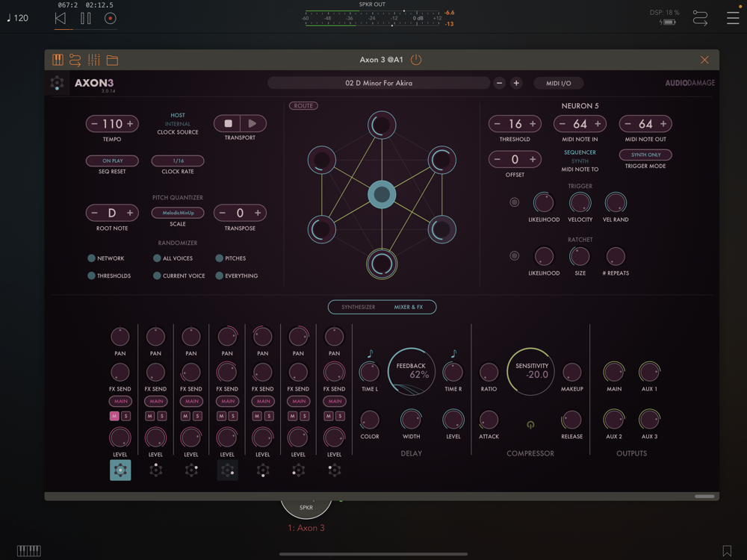
Task: Open MIDI I/O settings
Action: coord(558,83)
